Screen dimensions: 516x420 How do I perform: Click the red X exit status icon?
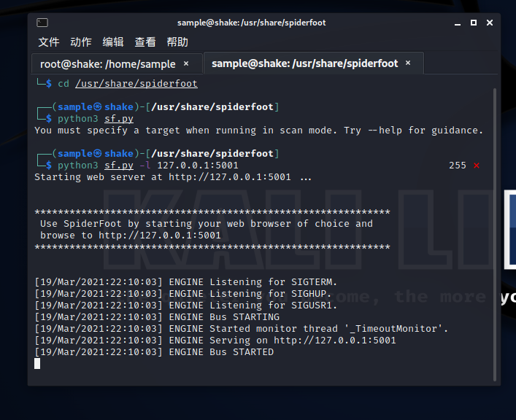click(x=477, y=166)
